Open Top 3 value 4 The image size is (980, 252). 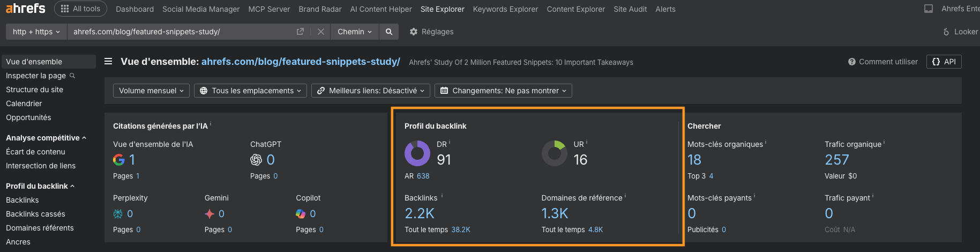[x=711, y=176]
